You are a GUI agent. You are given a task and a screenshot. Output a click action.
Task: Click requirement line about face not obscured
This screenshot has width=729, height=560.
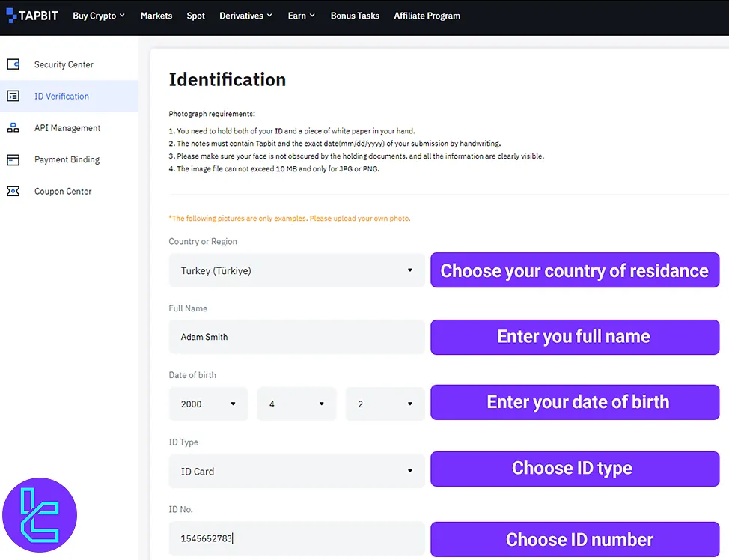tap(356, 156)
